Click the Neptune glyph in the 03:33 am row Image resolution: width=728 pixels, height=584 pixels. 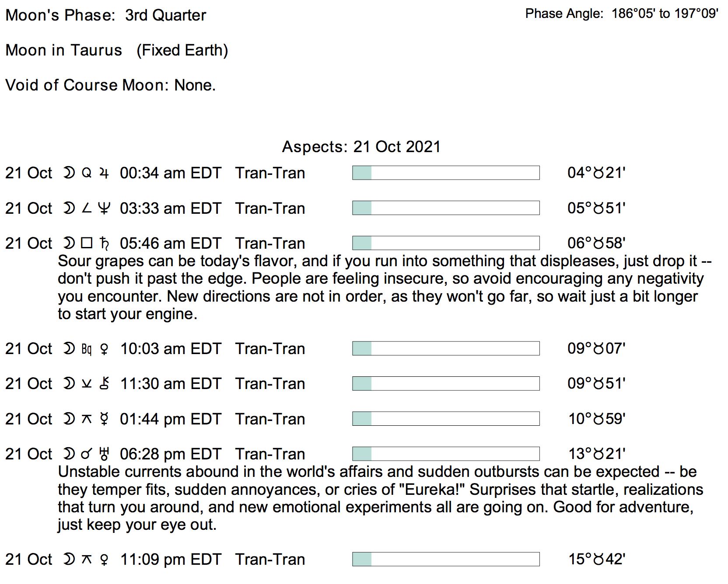click(x=104, y=208)
